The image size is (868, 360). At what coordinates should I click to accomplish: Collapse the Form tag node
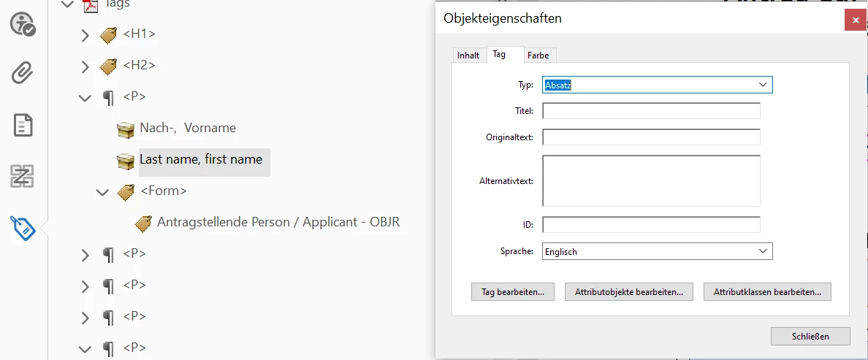(x=102, y=192)
